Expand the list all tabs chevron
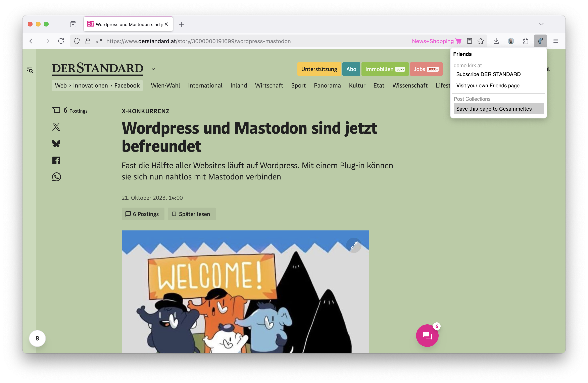Image resolution: width=588 pixels, height=383 pixels. pyautogui.click(x=541, y=24)
